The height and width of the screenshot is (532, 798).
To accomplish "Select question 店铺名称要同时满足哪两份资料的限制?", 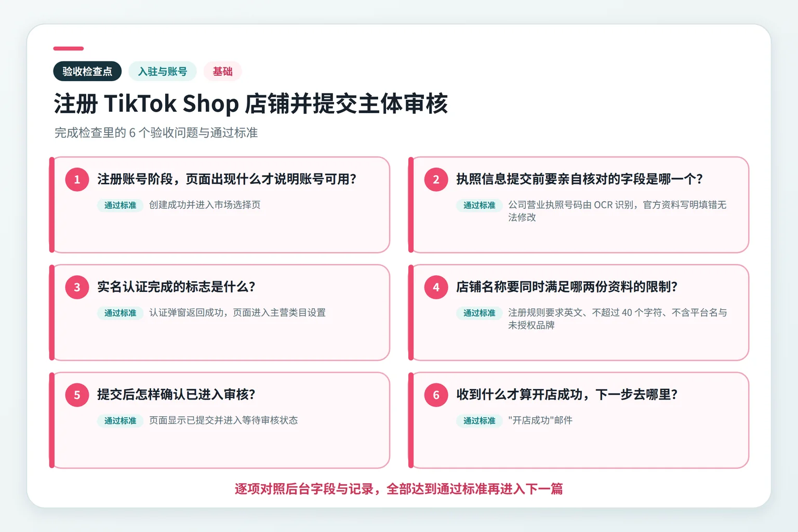I will 567,287.
